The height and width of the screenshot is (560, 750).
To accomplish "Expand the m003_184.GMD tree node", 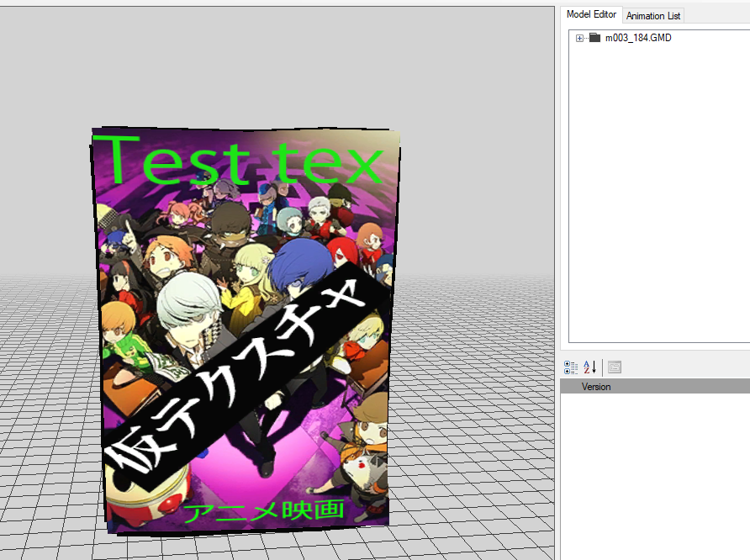I will tap(579, 38).
